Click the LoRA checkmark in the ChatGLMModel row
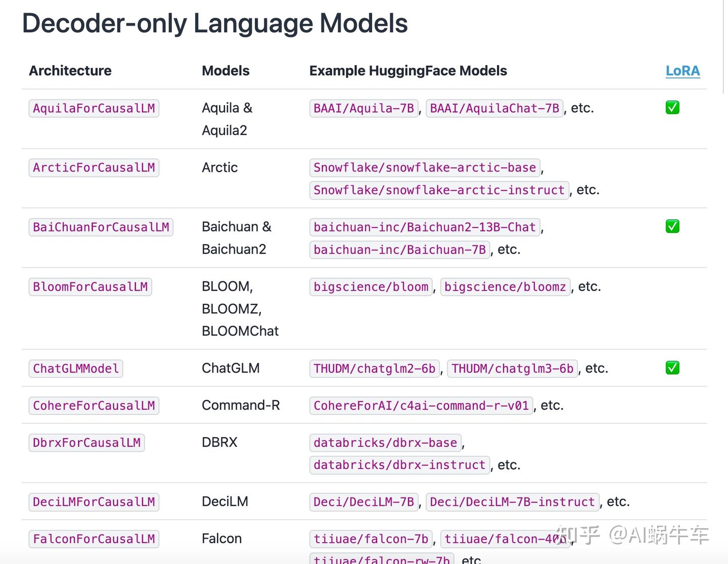This screenshot has width=728, height=564. point(672,368)
